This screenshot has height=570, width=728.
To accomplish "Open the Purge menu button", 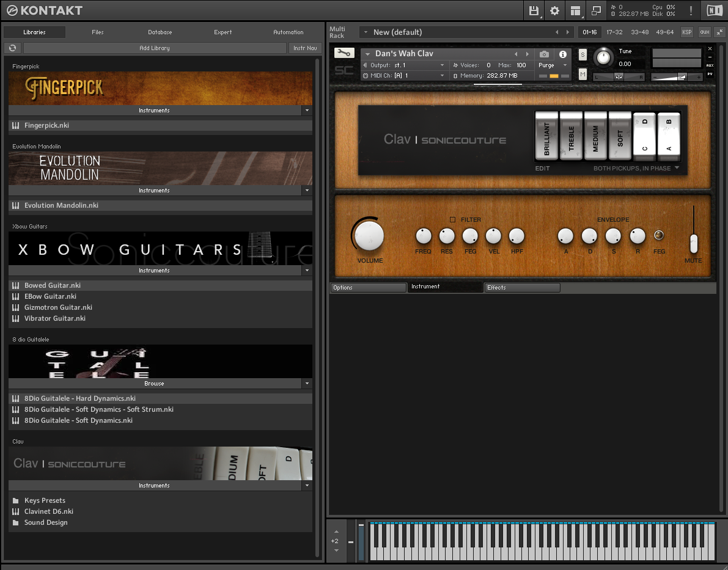I will 553,65.
